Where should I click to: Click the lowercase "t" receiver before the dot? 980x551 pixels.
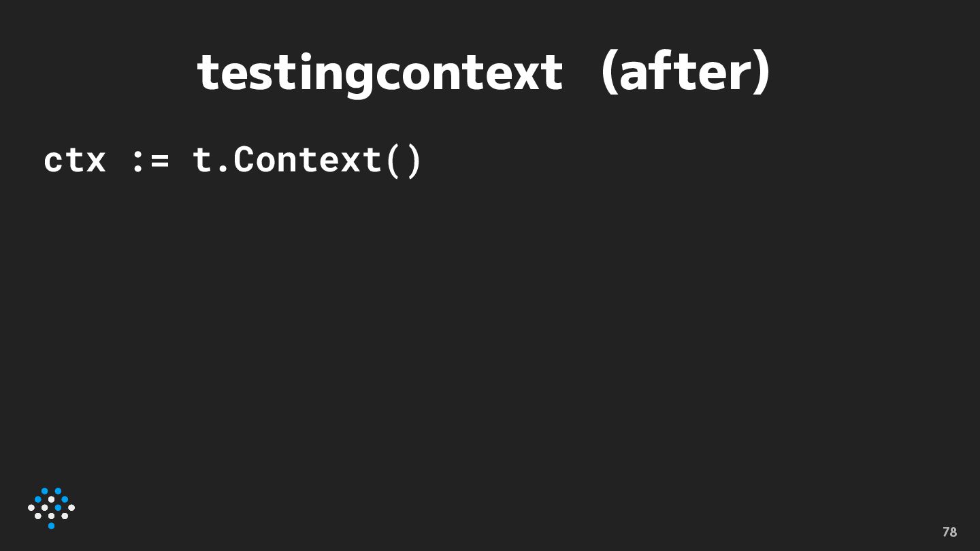(201, 161)
